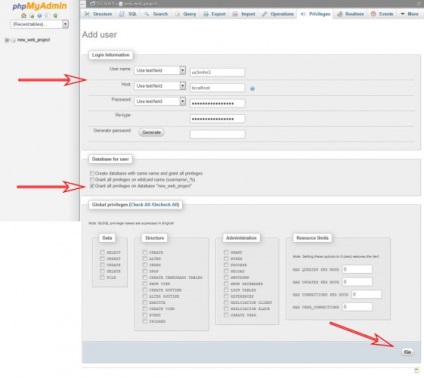Click the small icon below the Go button
The height and width of the screenshot is (378, 424).
point(416,370)
